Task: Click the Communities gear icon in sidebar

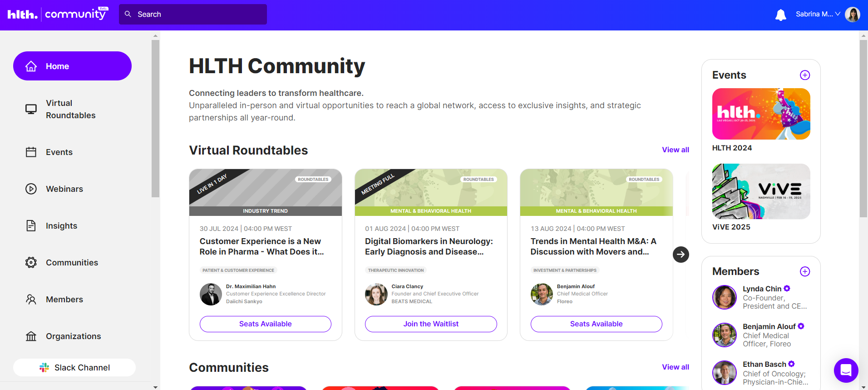Action: (x=31, y=263)
